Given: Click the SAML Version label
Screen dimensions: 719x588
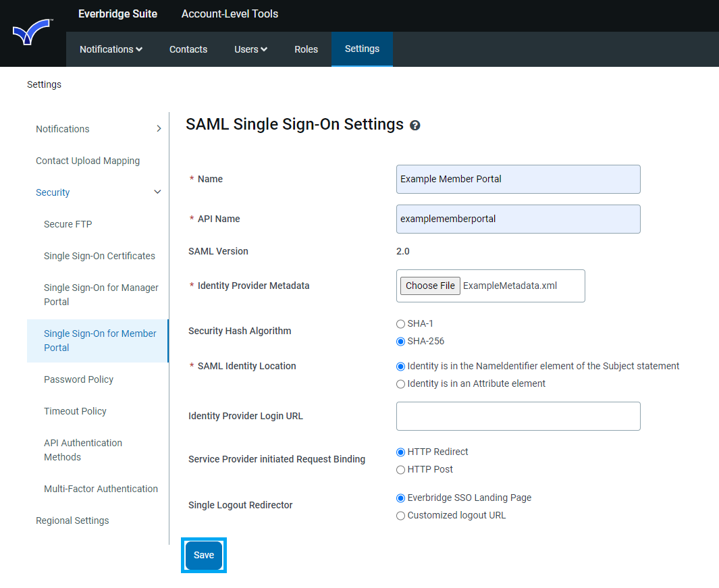Looking at the screenshot, I should point(218,251).
